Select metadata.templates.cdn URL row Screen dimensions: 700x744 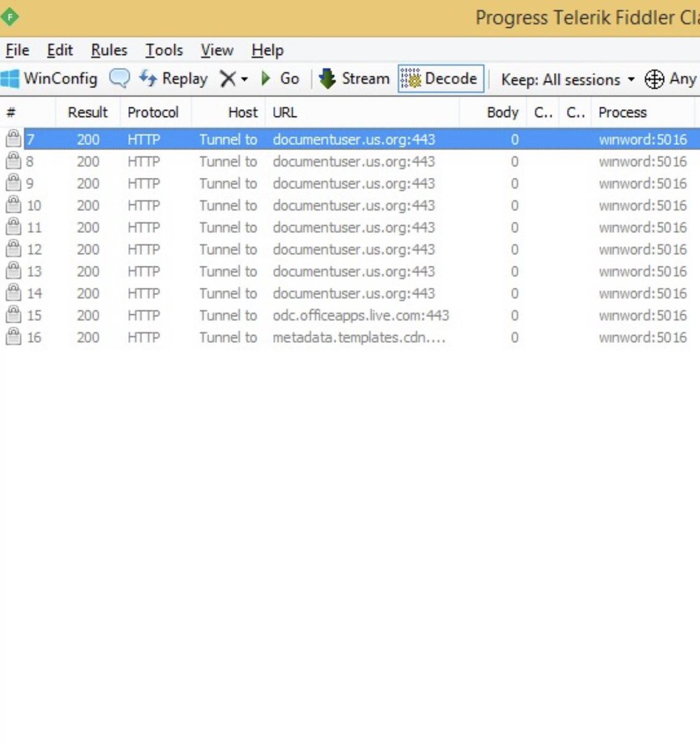[x=359, y=337]
